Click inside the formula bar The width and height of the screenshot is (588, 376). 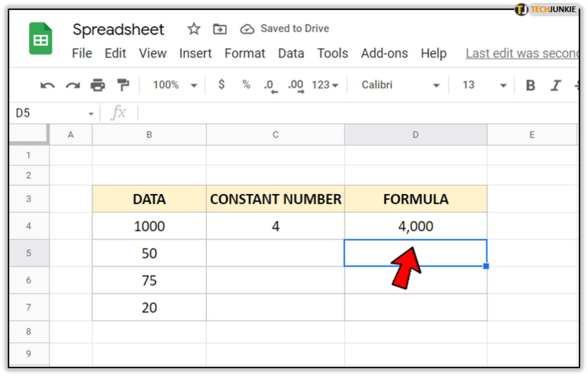[x=258, y=112]
